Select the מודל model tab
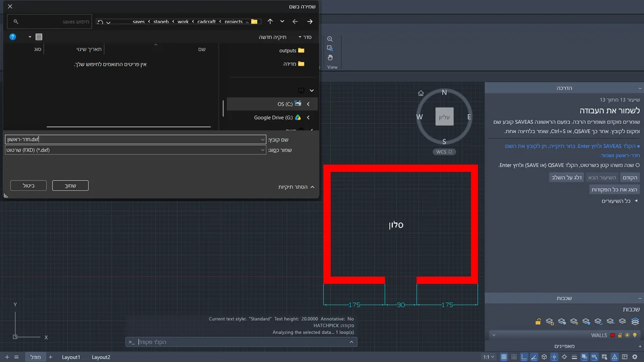Screen dimensions: 644x362 (x=35, y=357)
